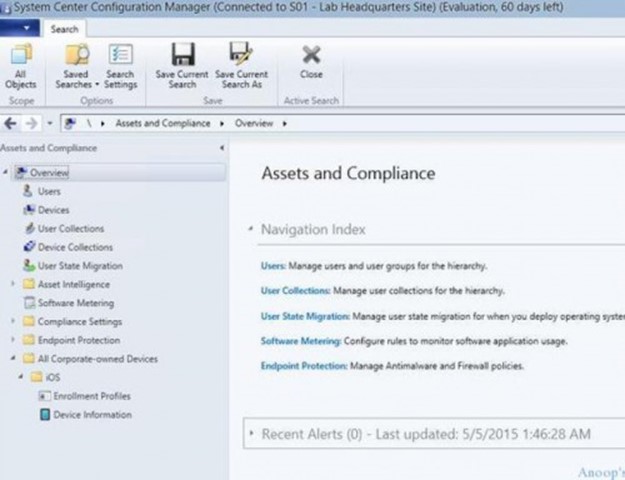The width and height of the screenshot is (625, 480).
Task: Click the Device Information icon
Action: [x=45, y=415]
